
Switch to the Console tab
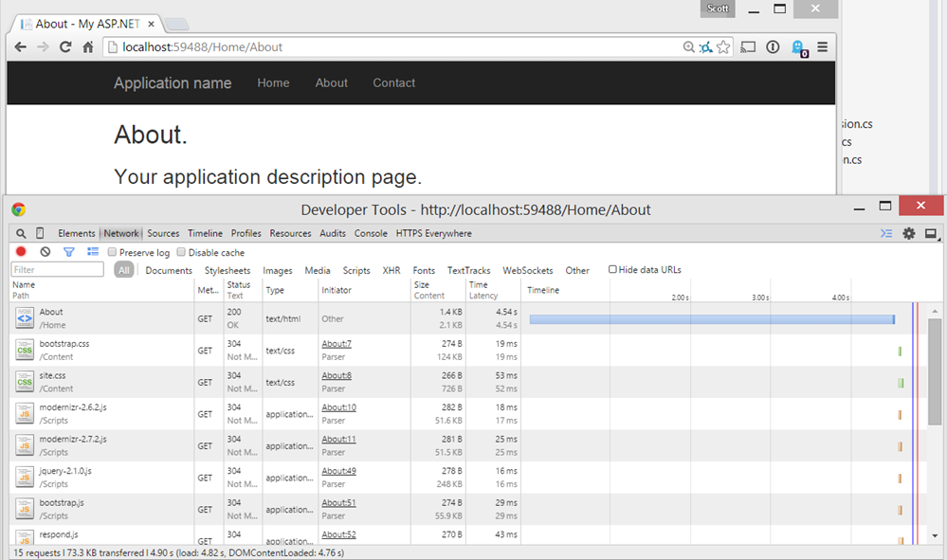pyautogui.click(x=371, y=233)
